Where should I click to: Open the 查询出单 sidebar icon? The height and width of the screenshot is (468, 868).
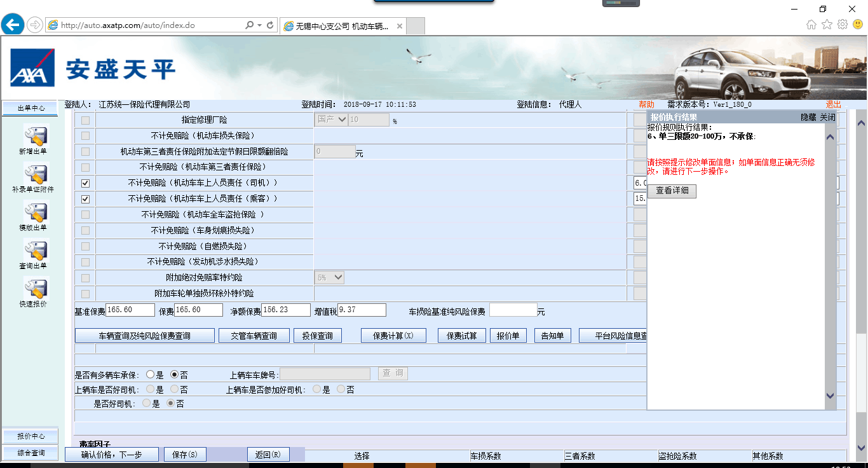[36, 251]
